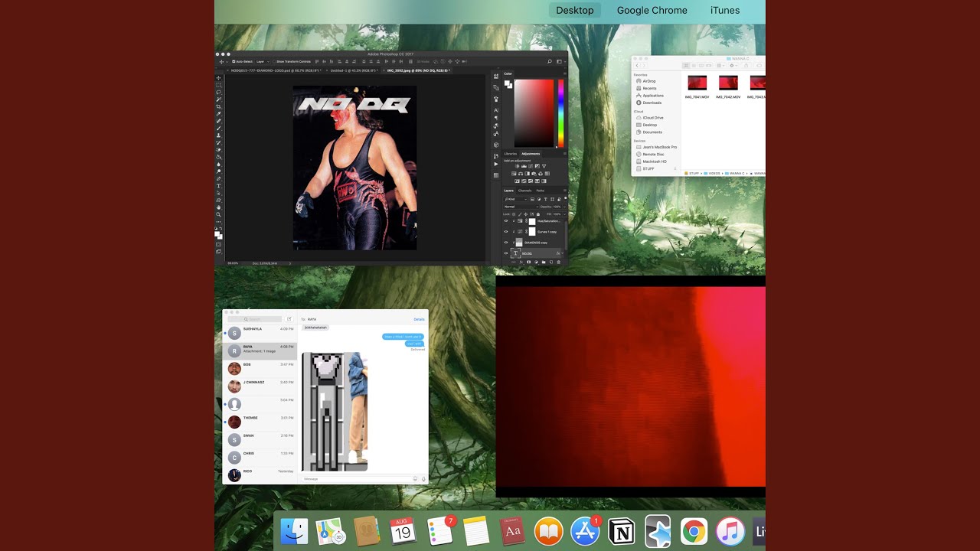Switch to the Untitled-1 document tab
The height and width of the screenshot is (551, 980).
click(x=354, y=70)
